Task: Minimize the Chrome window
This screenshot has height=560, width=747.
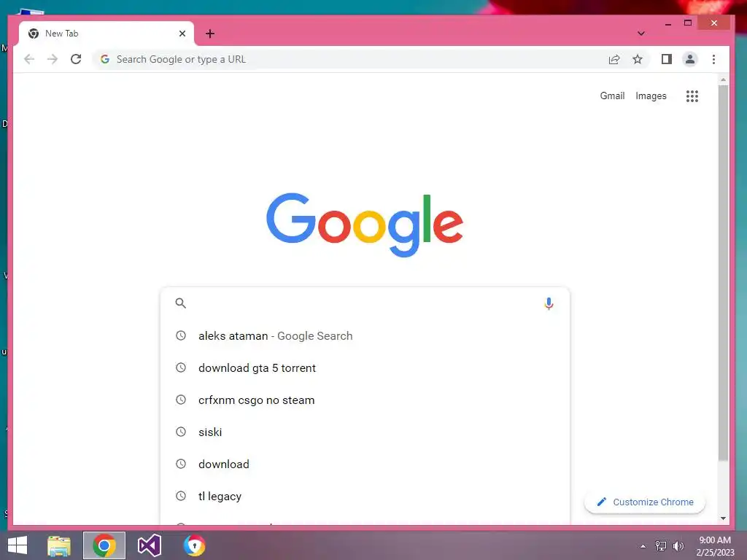Action: (x=668, y=23)
